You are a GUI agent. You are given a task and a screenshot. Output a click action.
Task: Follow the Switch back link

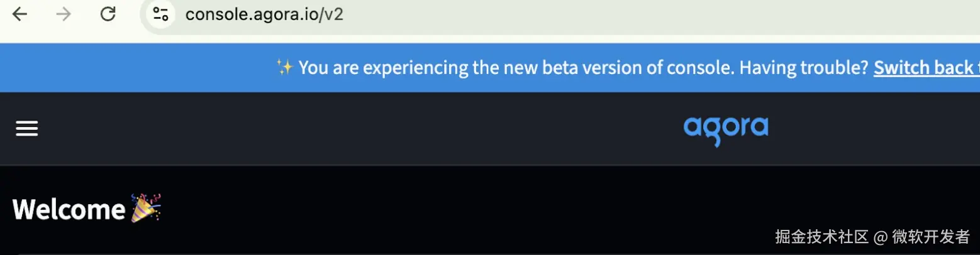[x=925, y=67]
